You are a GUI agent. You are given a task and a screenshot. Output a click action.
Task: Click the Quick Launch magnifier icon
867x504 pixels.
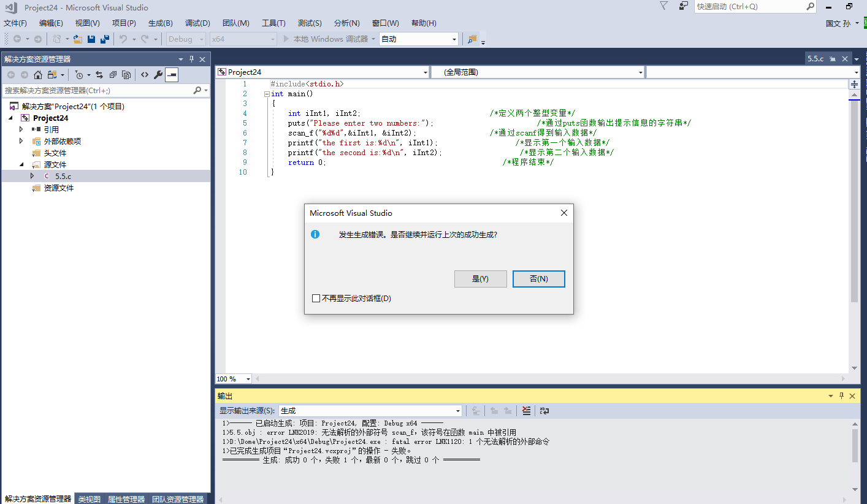coord(810,7)
